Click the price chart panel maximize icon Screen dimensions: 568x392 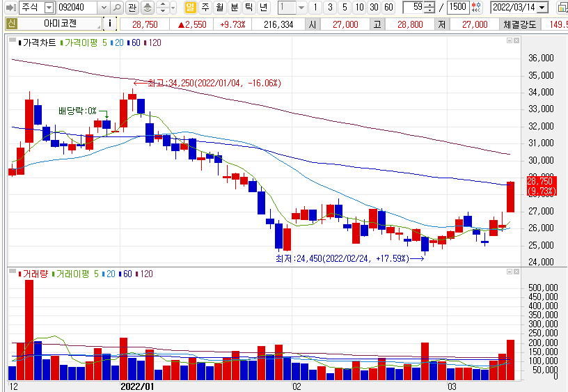(510, 40)
